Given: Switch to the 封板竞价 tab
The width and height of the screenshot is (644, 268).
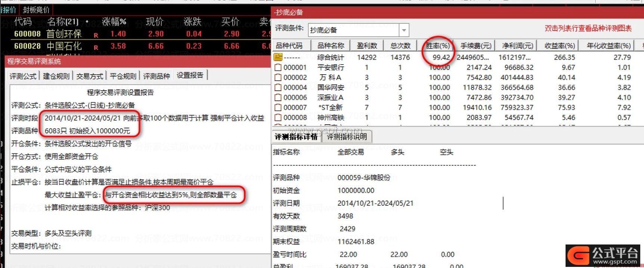Looking at the screenshot, I should tap(36, 10).
